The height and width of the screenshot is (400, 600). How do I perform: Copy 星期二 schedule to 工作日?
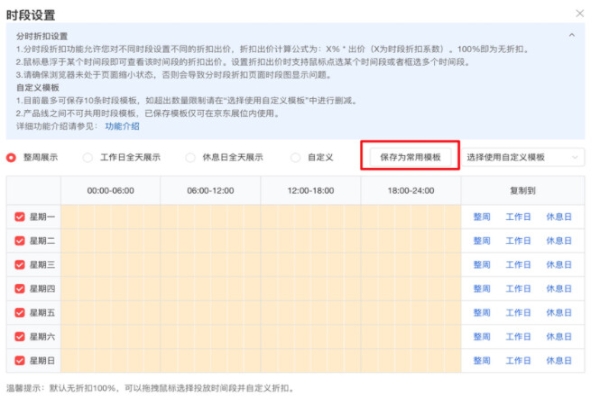click(518, 241)
